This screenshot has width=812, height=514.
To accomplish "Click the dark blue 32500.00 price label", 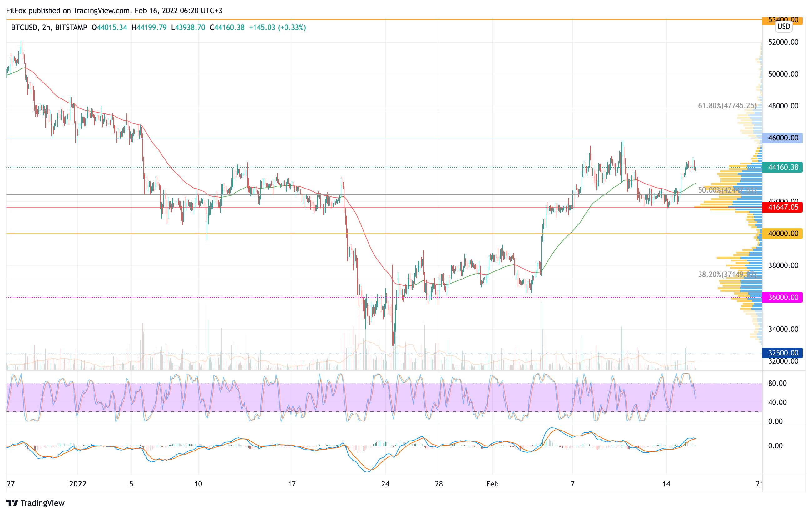I will pos(782,353).
